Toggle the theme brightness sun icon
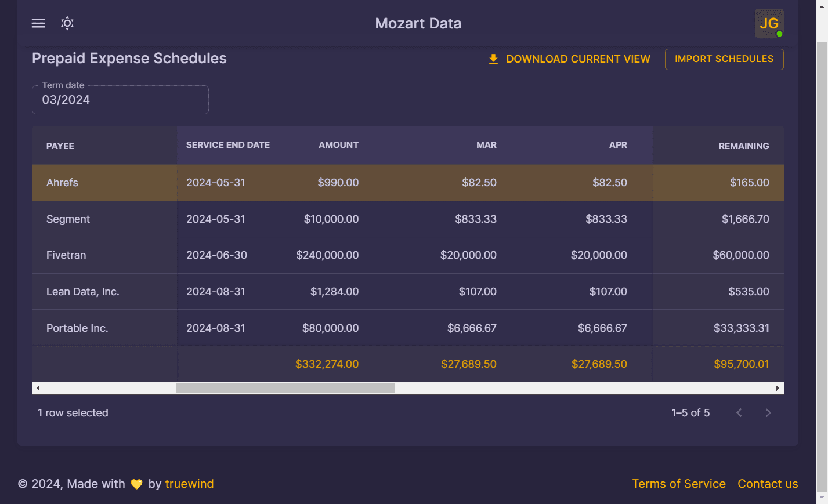Image resolution: width=828 pixels, height=504 pixels. click(x=67, y=23)
